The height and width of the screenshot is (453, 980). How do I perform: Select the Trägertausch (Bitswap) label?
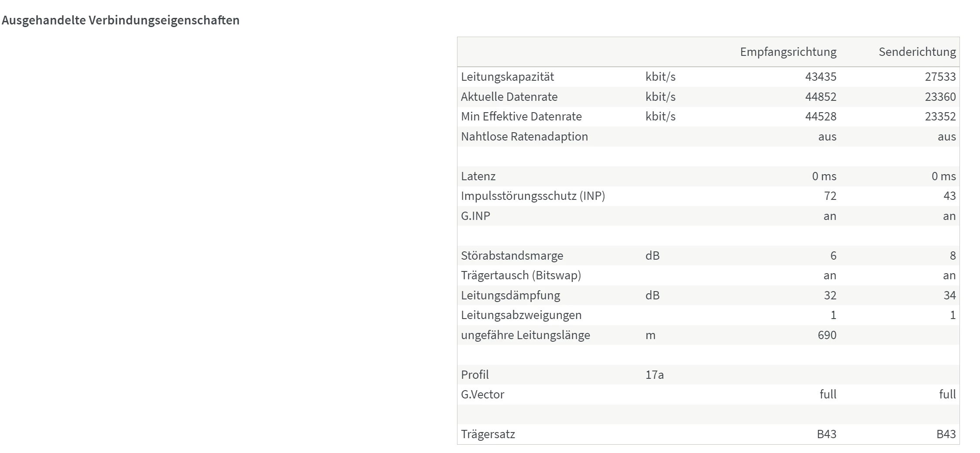[x=521, y=275]
